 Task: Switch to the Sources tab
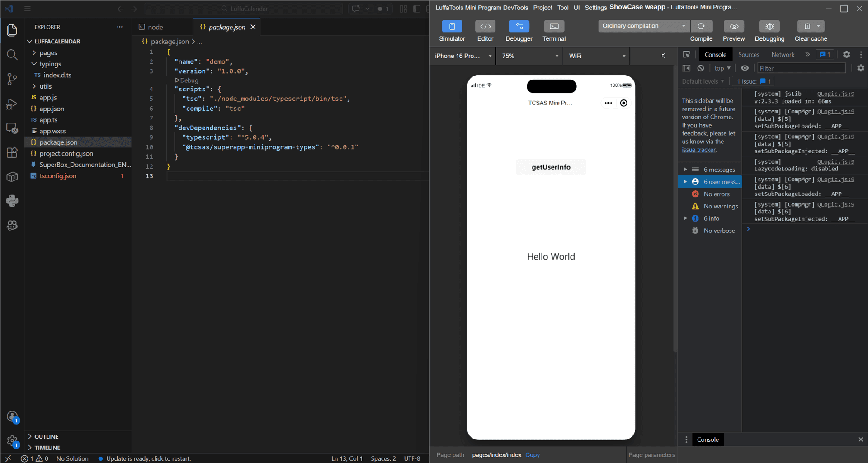click(749, 54)
